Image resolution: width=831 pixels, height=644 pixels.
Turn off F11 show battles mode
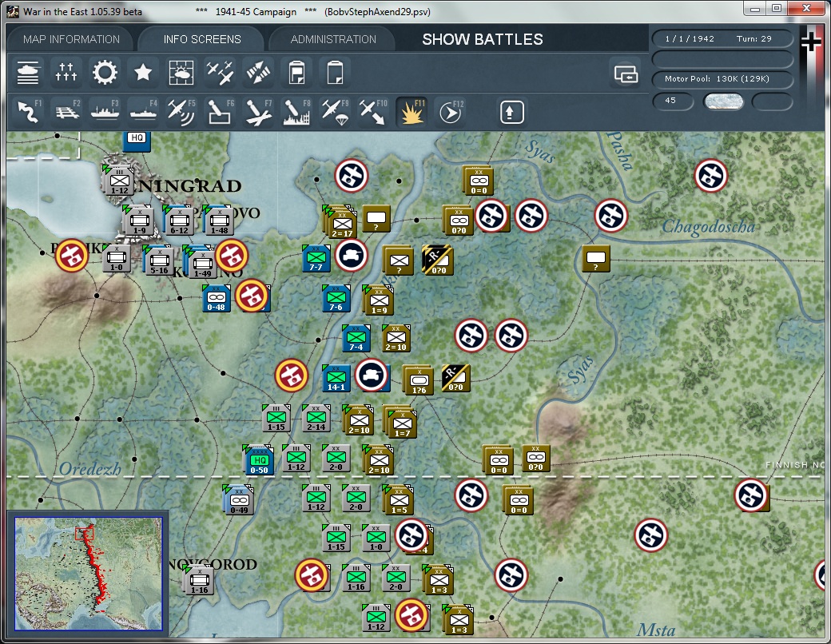(x=412, y=112)
